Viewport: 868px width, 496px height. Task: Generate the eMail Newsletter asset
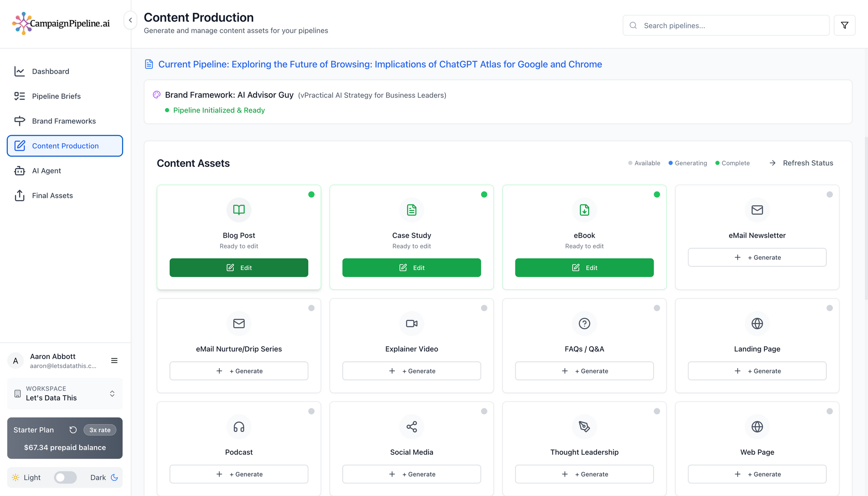pyautogui.click(x=757, y=257)
